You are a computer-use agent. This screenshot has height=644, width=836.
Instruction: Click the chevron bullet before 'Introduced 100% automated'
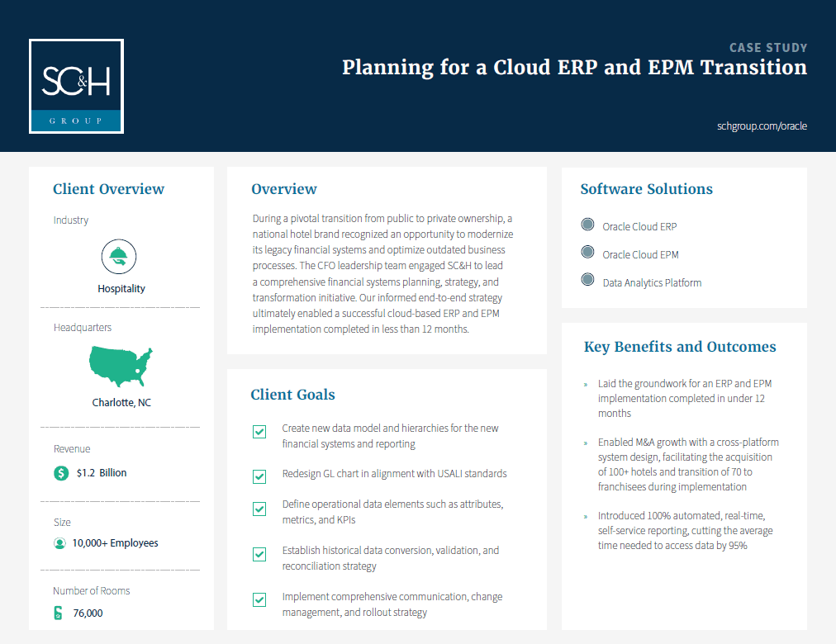tap(586, 516)
